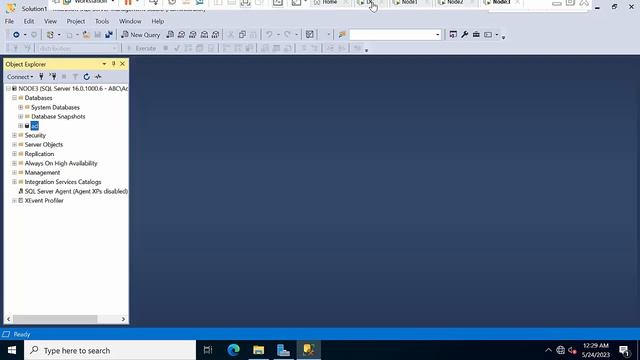Click the taskbar search box

(x=110, y=350)
